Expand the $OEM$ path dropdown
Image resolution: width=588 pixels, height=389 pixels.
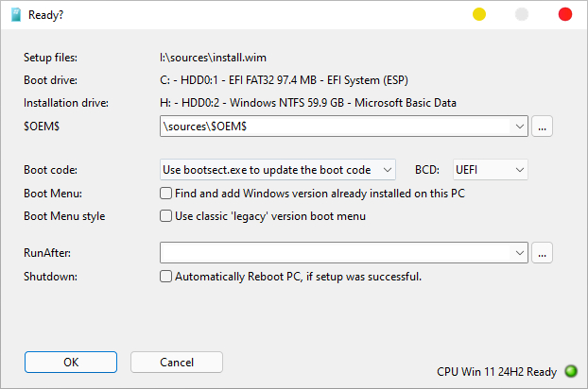pos(519,126)
